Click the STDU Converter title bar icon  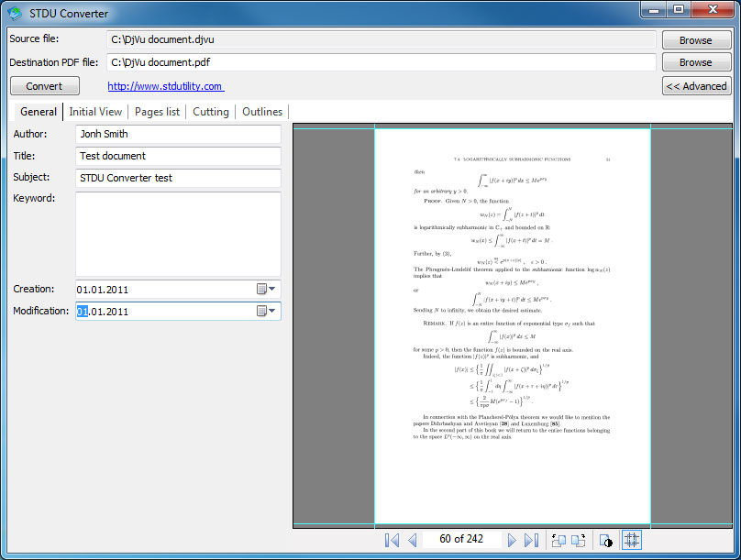15,13
